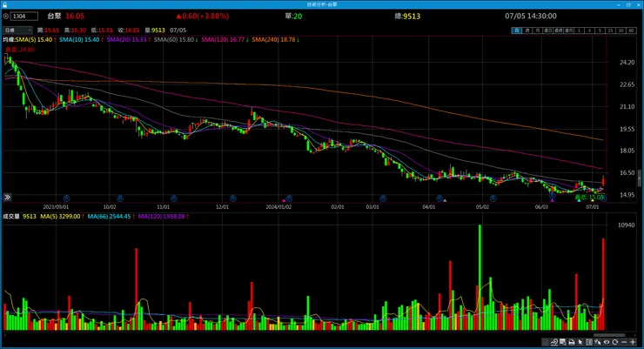Select the adjusted-daily (還日) timeframe button
Screen dimensions: 644x349
pos(548,30)
